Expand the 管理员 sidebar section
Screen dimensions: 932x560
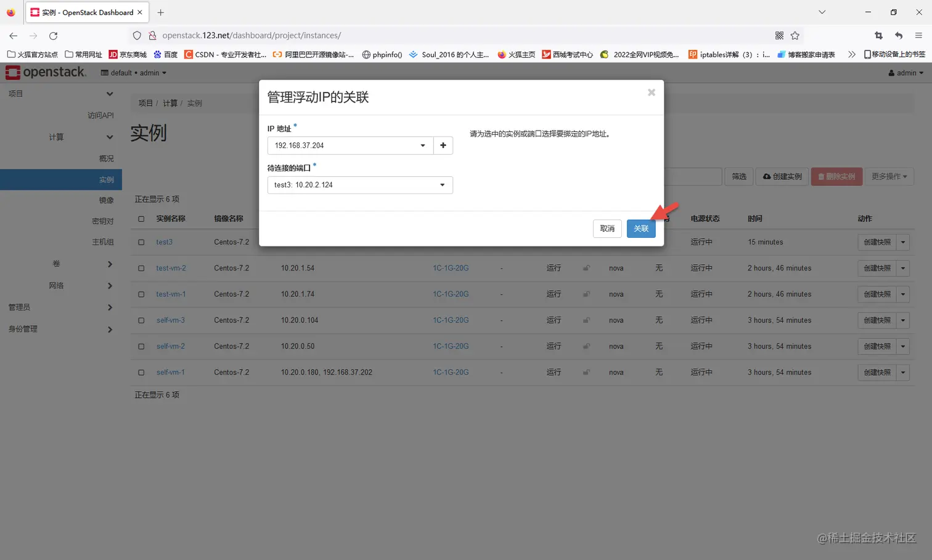point(61,307)
